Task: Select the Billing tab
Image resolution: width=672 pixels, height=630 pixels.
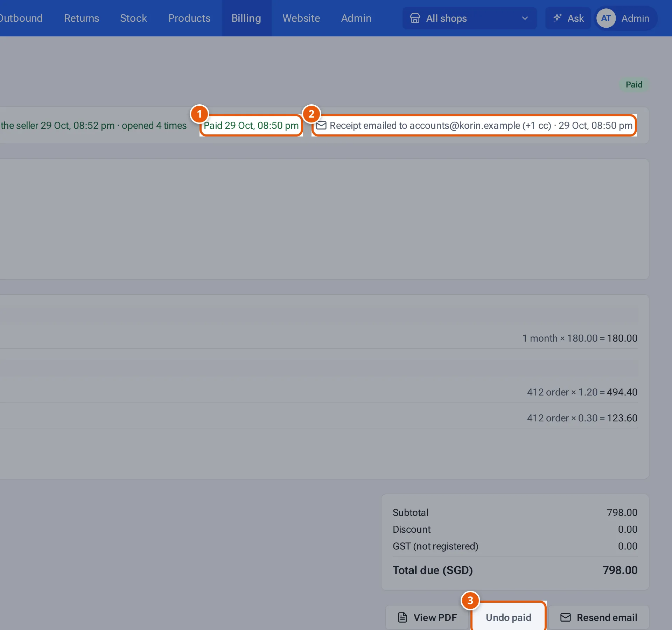Action: click(246, 18)
